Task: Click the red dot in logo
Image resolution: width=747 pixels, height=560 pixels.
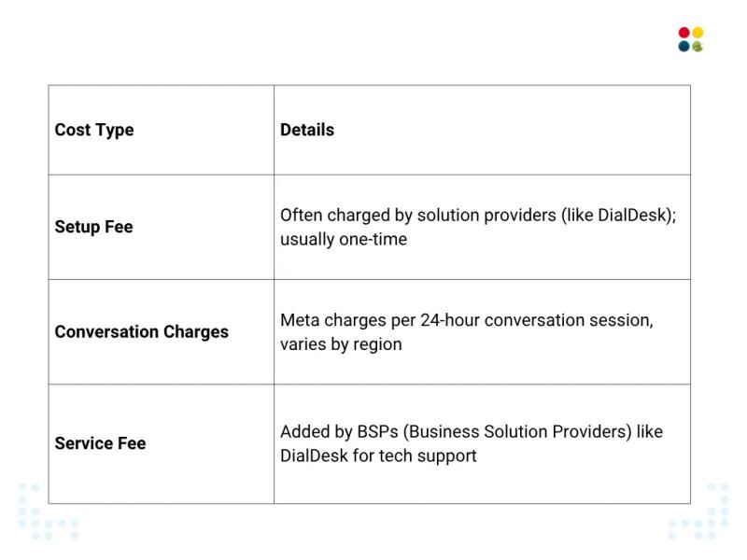Action: (684, 33)
